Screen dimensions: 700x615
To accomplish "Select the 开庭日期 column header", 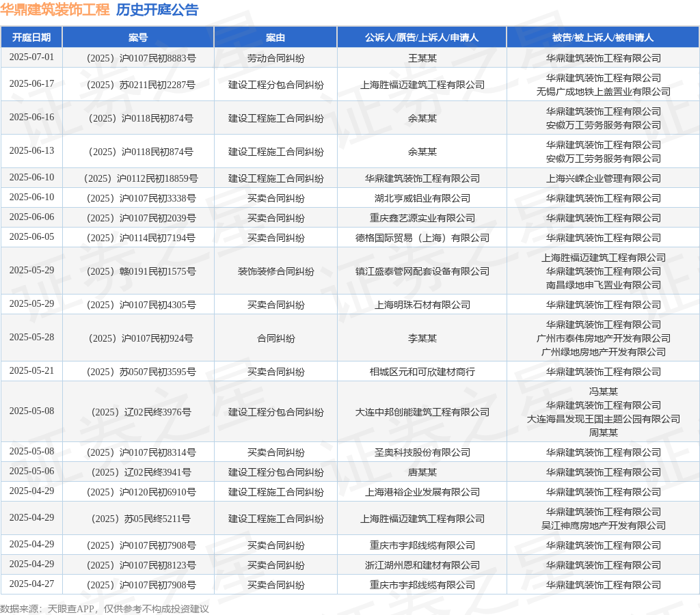I will tap(31, 38).
